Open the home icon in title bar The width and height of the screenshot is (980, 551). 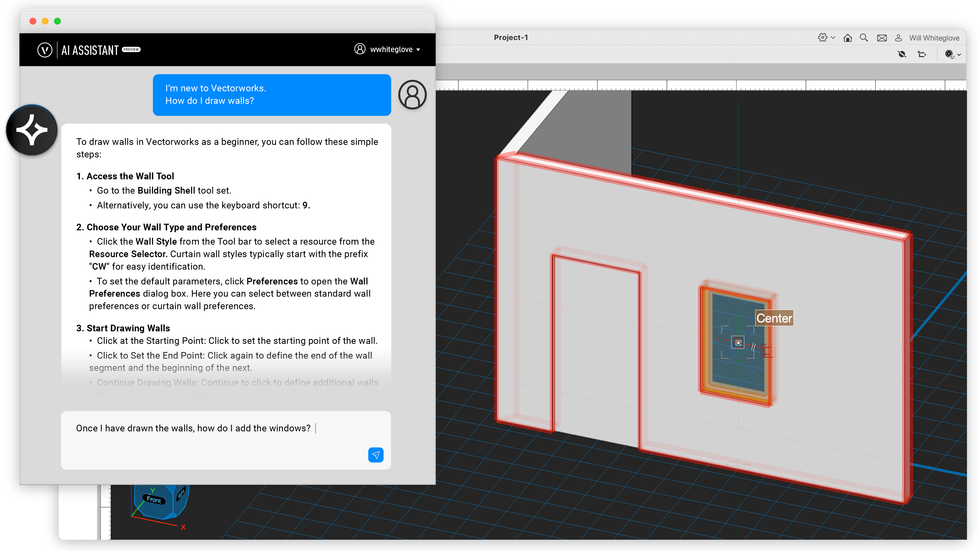[x=847, y=38]
